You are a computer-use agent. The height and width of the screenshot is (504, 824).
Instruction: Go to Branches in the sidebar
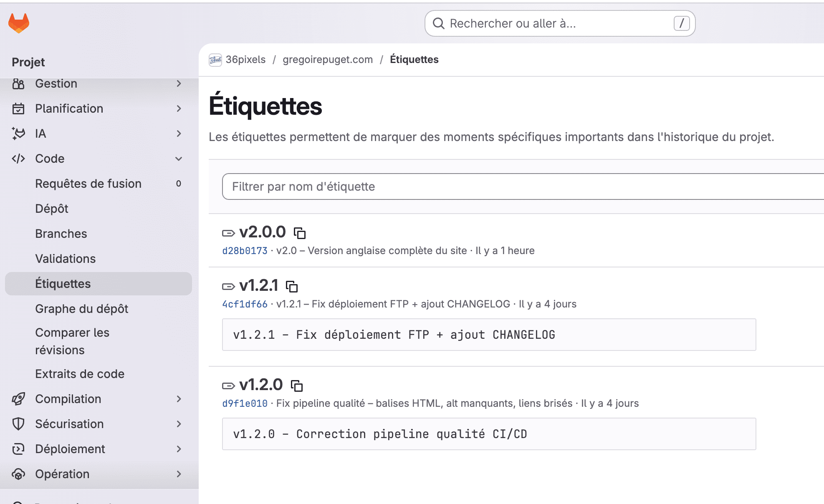coord(99,234)
